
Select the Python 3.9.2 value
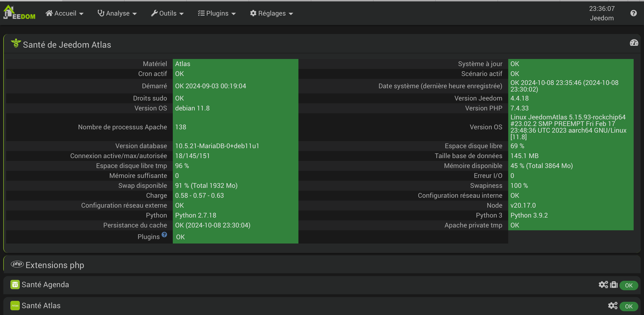pos(529,215)
